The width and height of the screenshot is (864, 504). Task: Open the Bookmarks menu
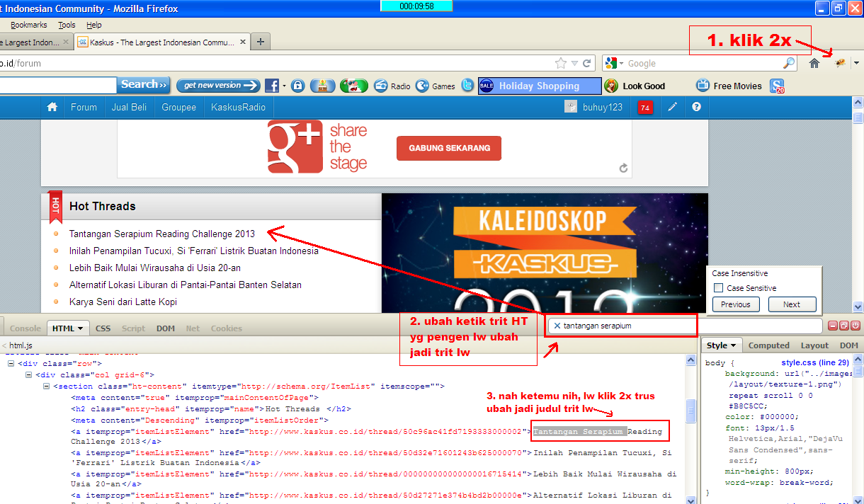pyautogui.click(x=29, y=25)
